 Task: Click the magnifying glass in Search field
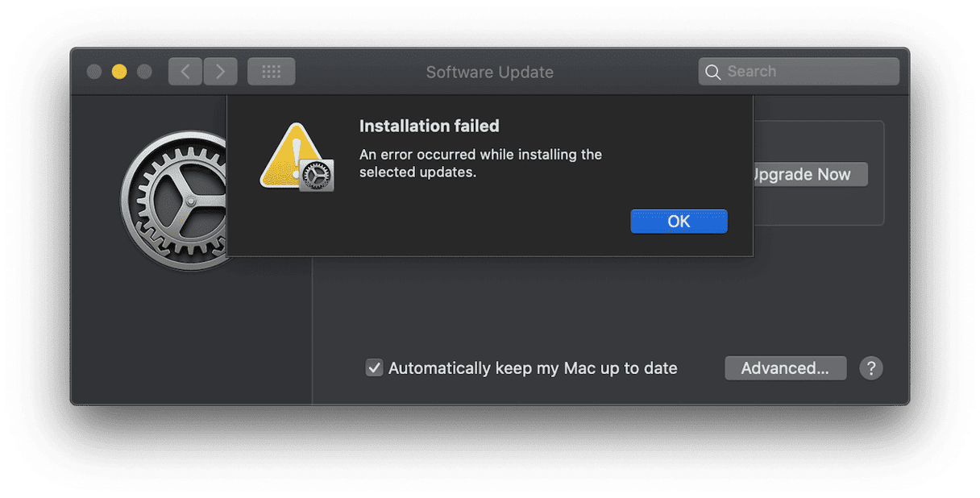(712, 72)
